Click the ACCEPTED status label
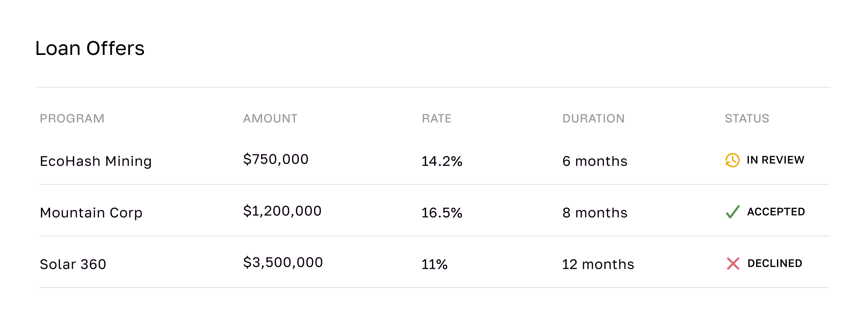 pos(776,212)
